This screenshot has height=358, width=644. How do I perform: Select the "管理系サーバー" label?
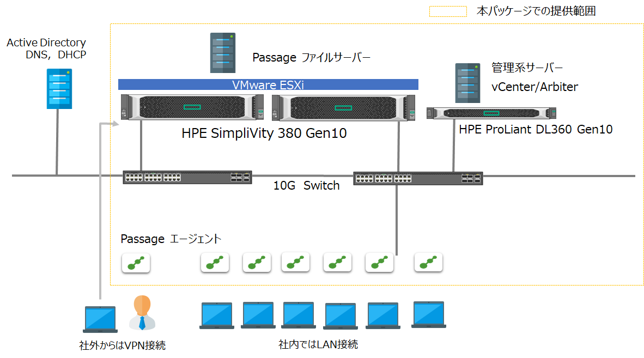pyautogui.click(x=527, y=68)
